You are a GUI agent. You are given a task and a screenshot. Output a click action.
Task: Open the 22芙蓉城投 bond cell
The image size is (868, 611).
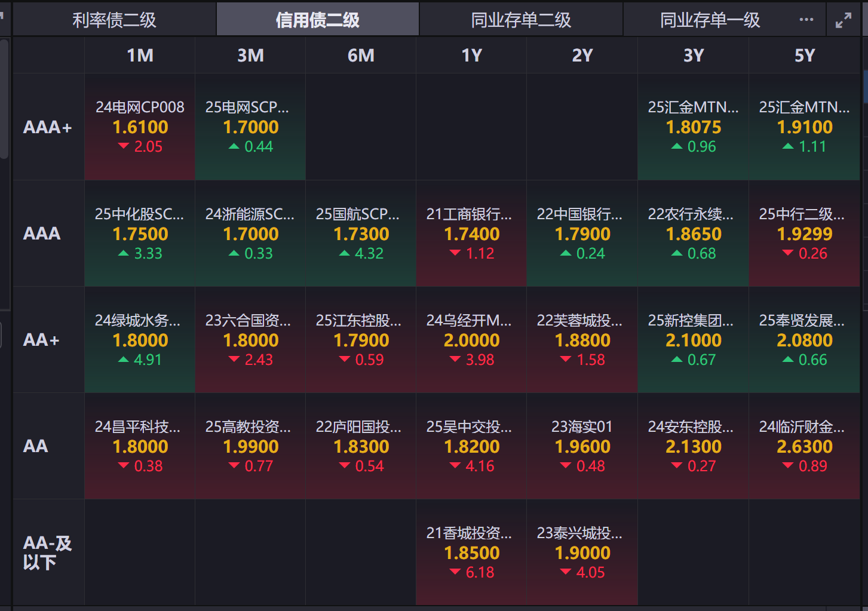coord(582,340)
